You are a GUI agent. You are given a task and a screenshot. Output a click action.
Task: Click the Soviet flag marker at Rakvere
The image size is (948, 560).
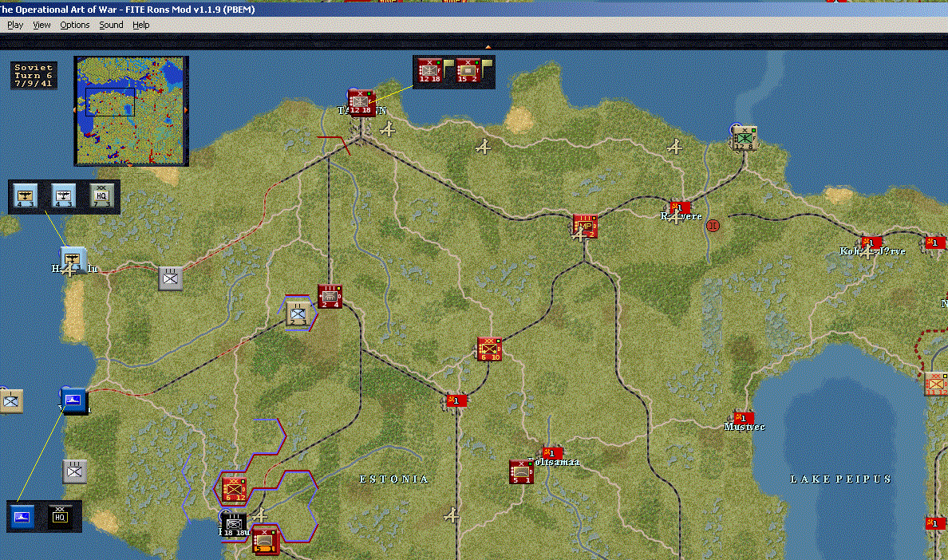point(680,208)
